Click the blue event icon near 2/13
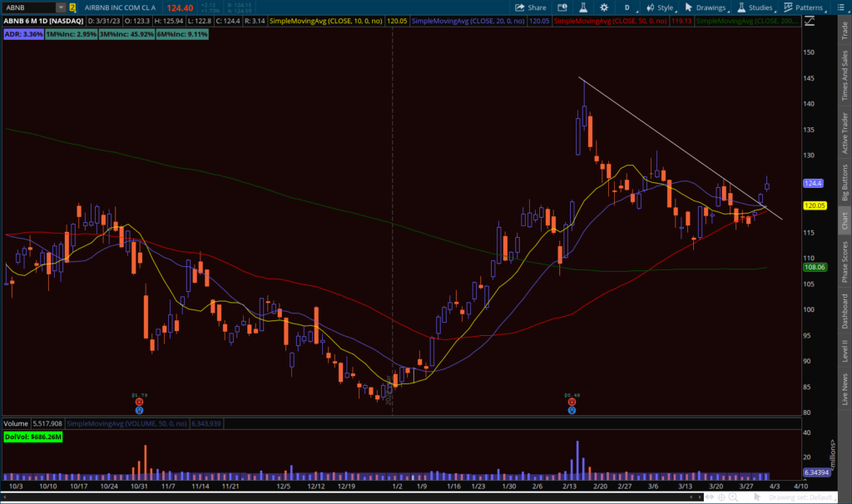This screenshot has height=504, width=852. tap(572, 411)
